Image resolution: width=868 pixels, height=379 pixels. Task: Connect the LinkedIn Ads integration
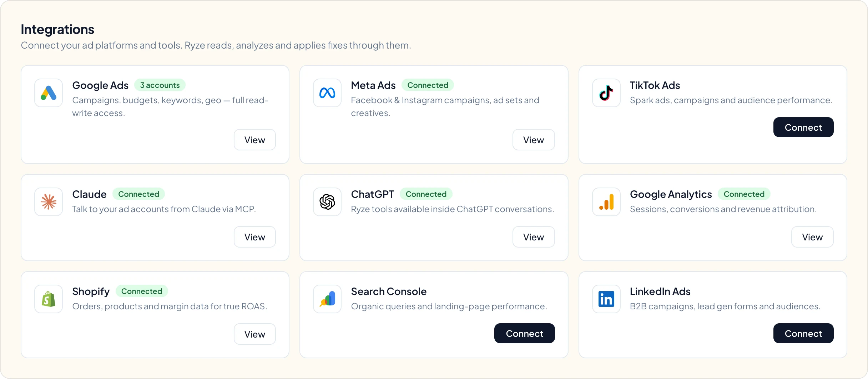[803, 333]
